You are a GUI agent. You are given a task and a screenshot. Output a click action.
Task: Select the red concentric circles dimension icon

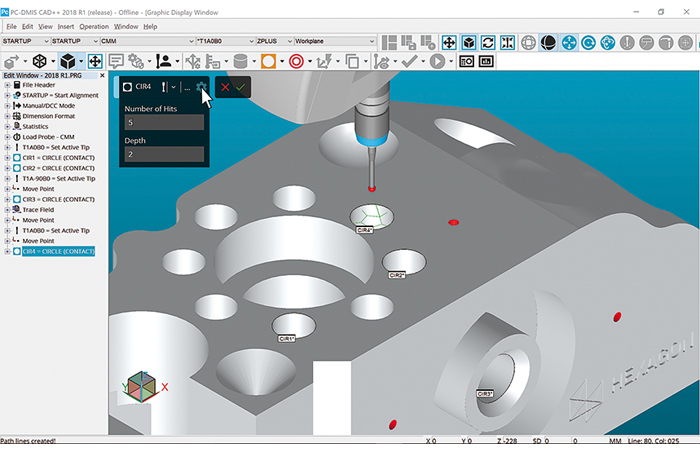click(296, 61)
